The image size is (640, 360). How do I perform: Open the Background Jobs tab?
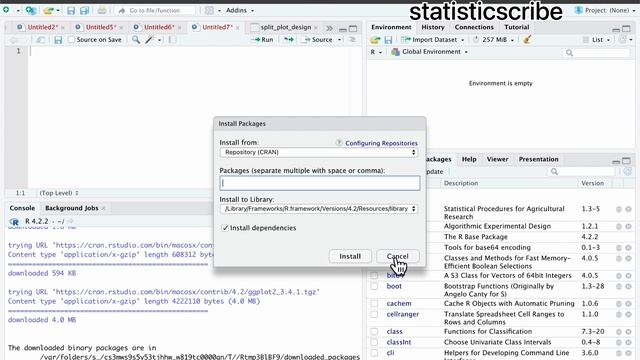72,208
